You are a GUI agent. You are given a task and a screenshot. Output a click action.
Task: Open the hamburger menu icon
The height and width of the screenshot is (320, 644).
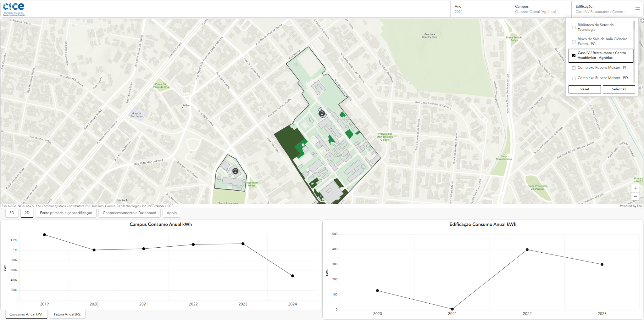tap(637, 9)
